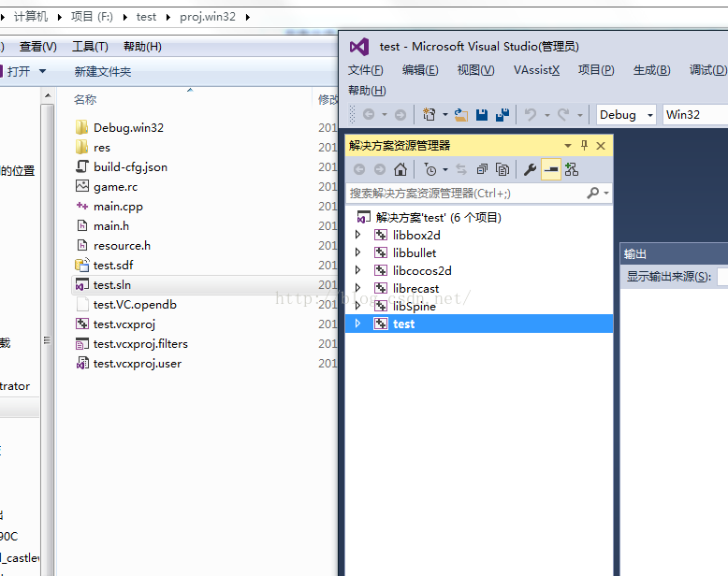The width and height of the screenshot is (728, 576).
Task: Click the test breadcrumb in address bar
Action: (146, 17)
